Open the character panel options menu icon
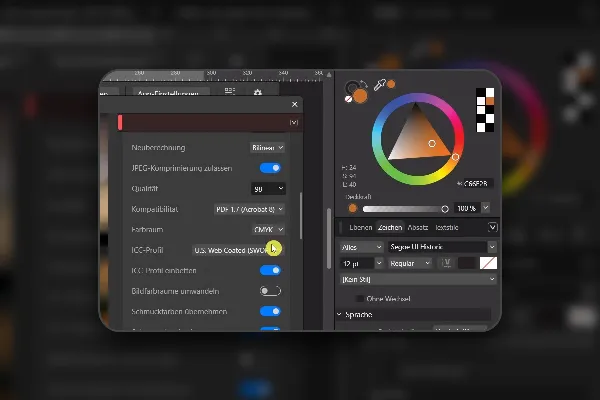 tap(492, 227)
